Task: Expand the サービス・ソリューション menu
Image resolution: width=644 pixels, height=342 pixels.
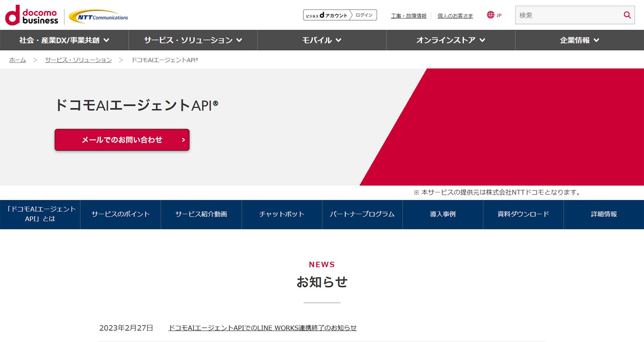Action: 193,40
